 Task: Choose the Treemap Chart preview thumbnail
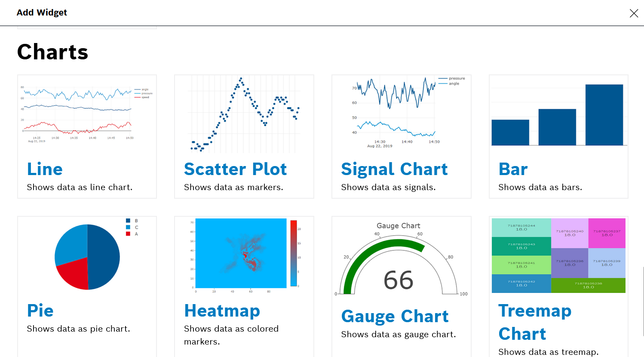(x=558, y=255)
